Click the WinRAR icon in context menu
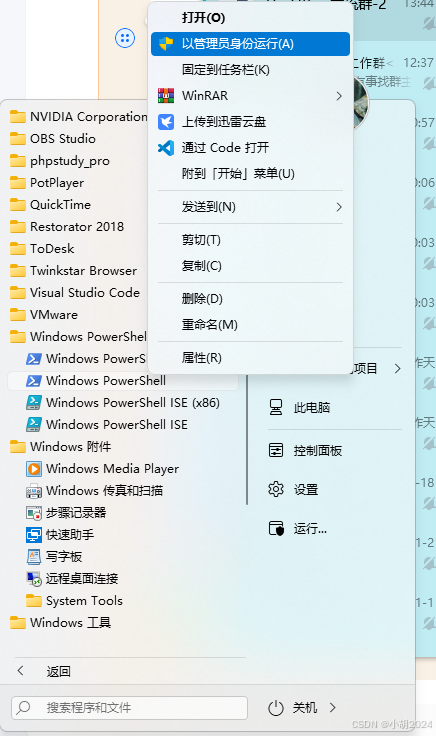 166,95
